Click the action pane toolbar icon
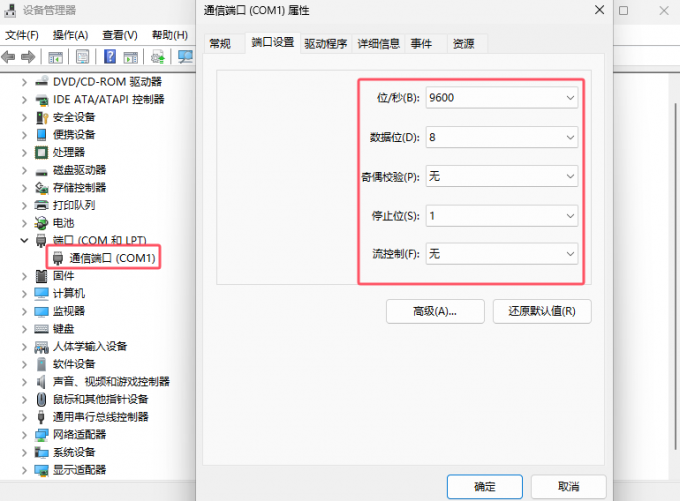Image resolution: width=680 pixels, height=501 pixels. (x=131, y=57)
